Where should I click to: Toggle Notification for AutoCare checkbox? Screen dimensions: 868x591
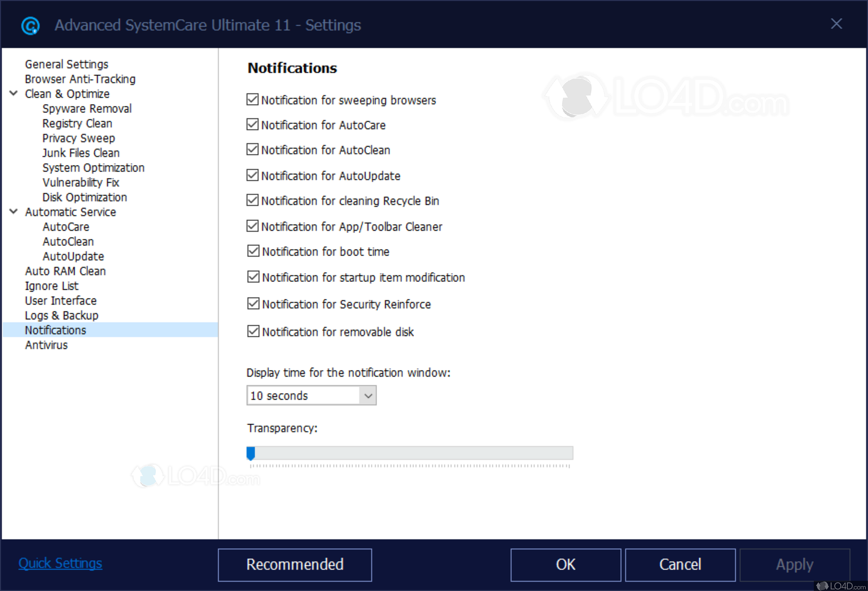coord(253,124)
